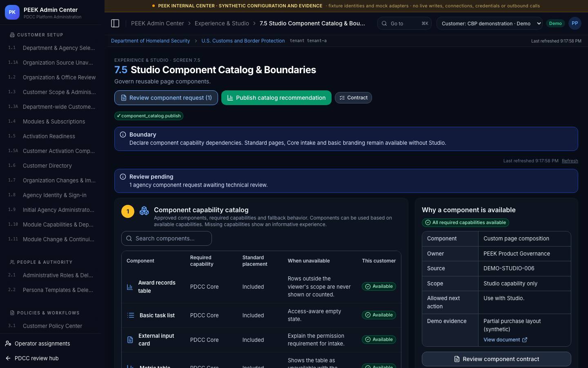
Task: Click the Search components field
Action: click(167, 238)
